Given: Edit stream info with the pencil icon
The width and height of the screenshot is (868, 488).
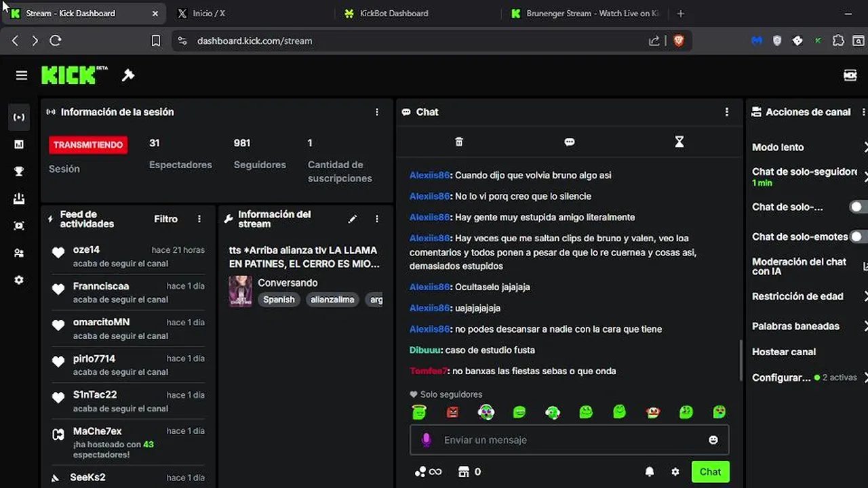Looking at the screenshot, I should (353, 219).
